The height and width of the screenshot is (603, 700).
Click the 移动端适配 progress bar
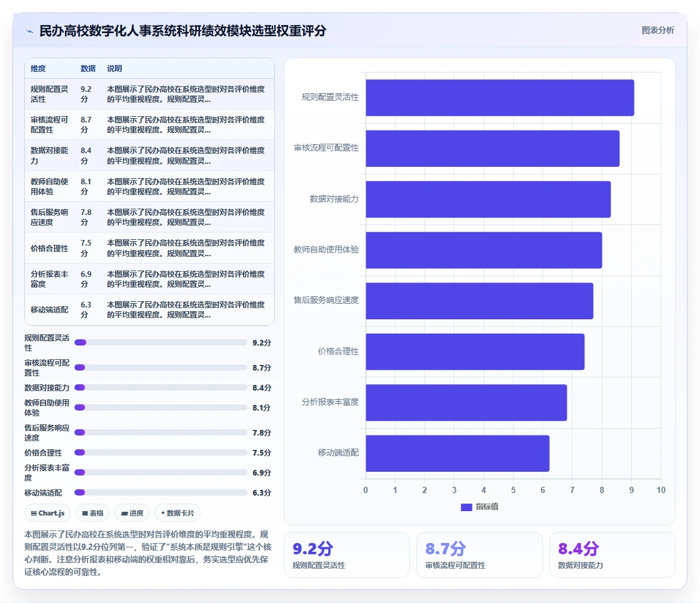(x=161, y=492)
